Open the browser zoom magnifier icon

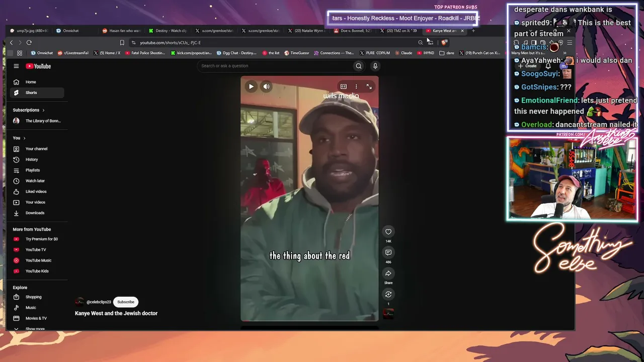[x=421, y=43]
